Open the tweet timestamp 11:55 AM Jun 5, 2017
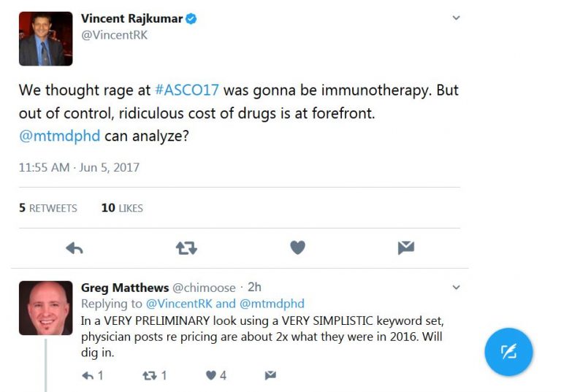Screen dimensions: 561x392 79,167
